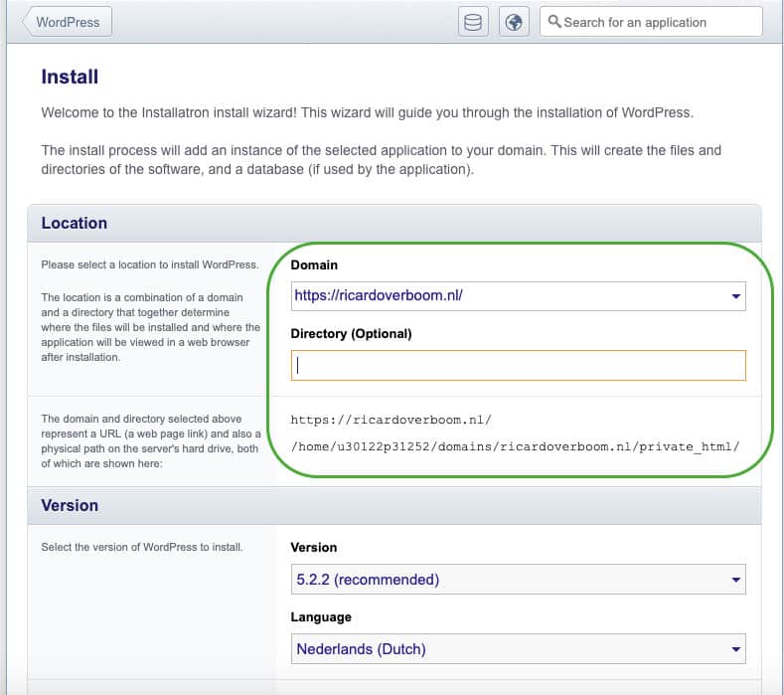Open the Domain dropdown

click(x=518, y=295)
